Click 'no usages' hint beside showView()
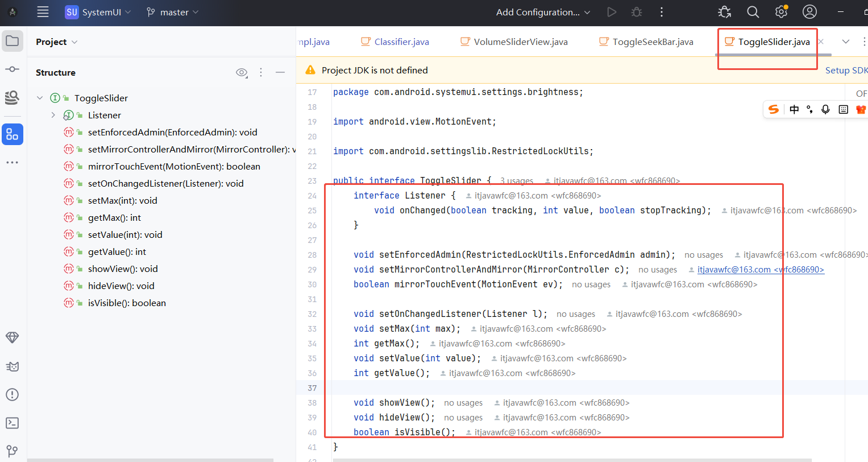The width and height of the screenshot is (868, 462). click(463, 403)
